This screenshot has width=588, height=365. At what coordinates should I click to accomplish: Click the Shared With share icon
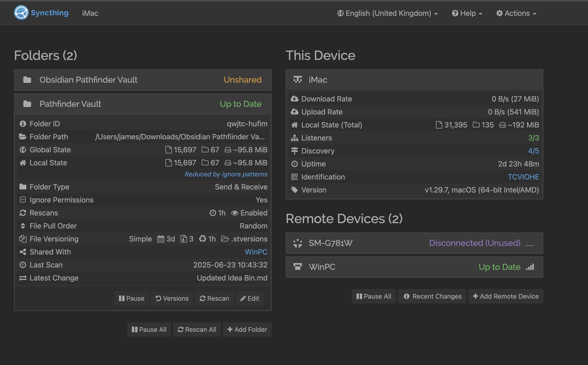[23, 252]
